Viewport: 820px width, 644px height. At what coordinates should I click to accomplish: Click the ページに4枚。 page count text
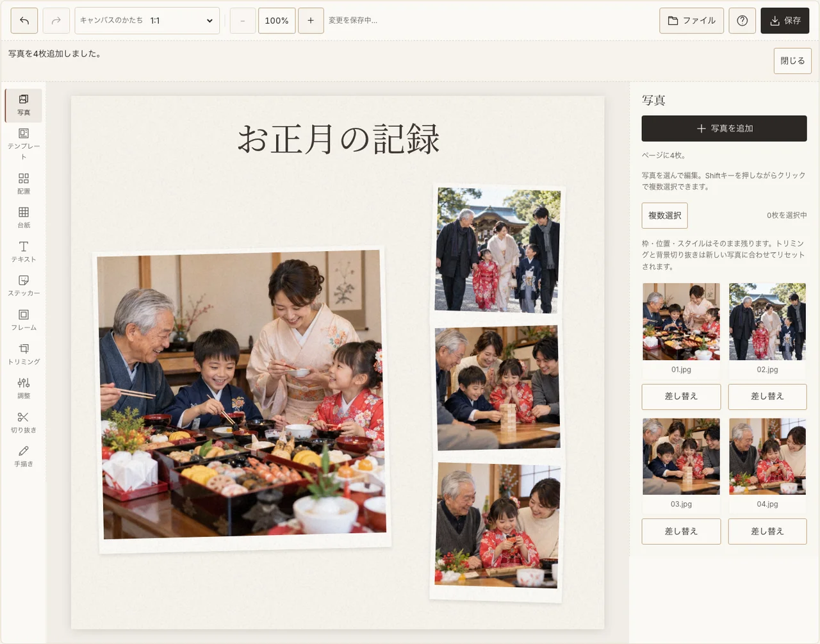[x=664, y=155]
